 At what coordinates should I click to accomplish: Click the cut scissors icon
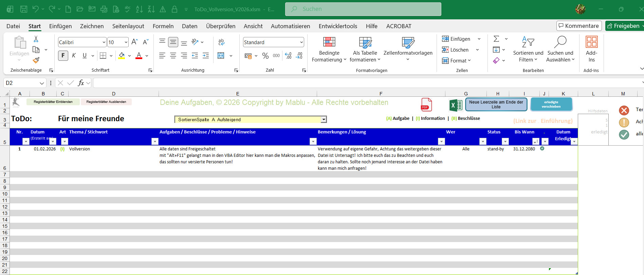click(x=36, y=39)
